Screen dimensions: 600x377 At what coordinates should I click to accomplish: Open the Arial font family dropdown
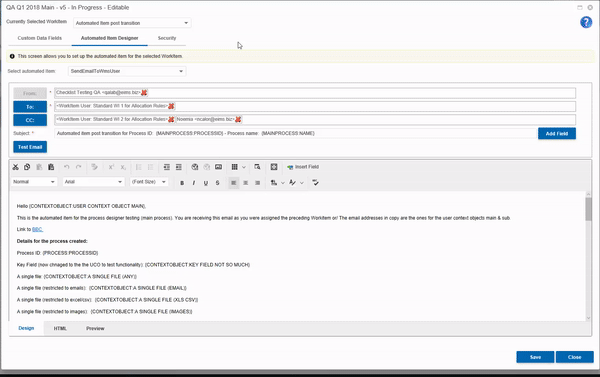(93, 182)
